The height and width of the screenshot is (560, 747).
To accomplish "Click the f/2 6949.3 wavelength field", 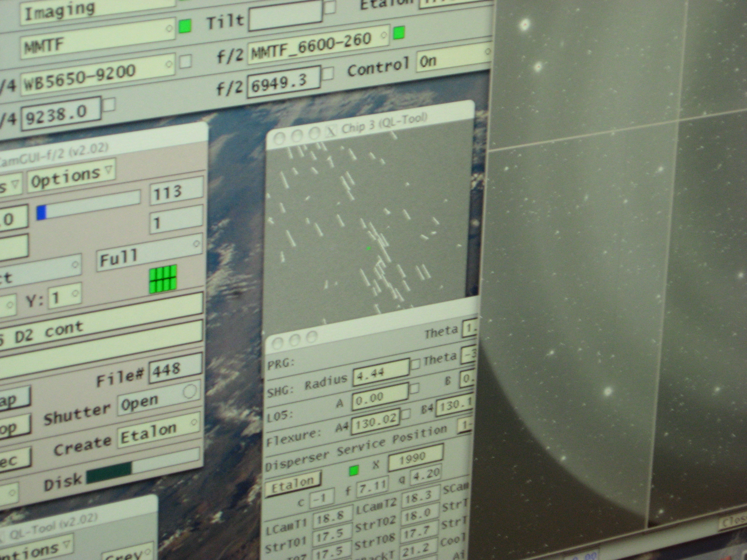I will tap(284, 82).
